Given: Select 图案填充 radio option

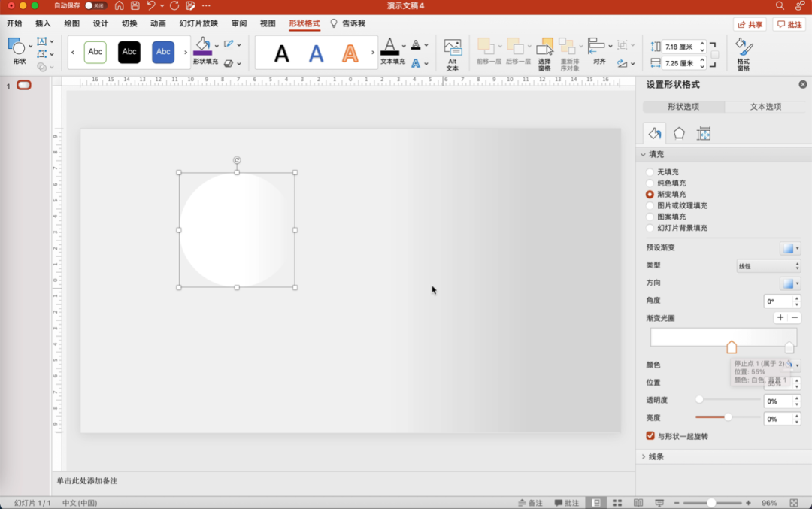Looking at the screenshot, I should [650, 217].
